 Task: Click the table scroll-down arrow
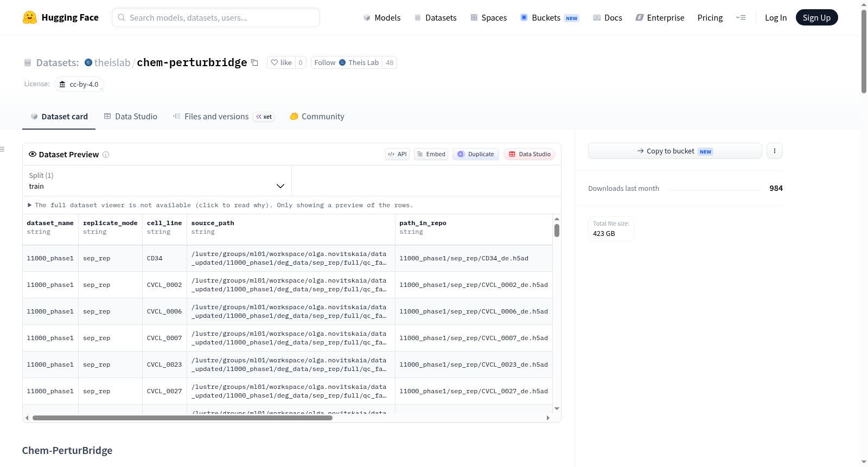click(x=557, y=408)
